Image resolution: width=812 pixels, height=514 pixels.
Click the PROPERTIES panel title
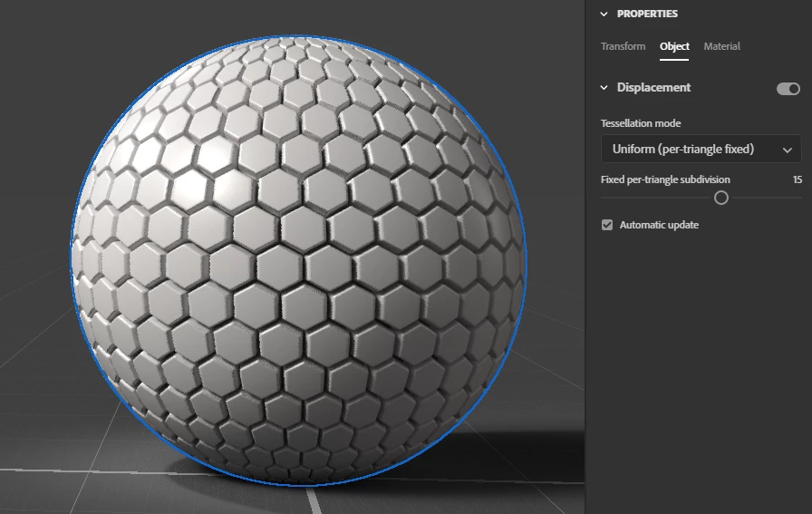647,14
